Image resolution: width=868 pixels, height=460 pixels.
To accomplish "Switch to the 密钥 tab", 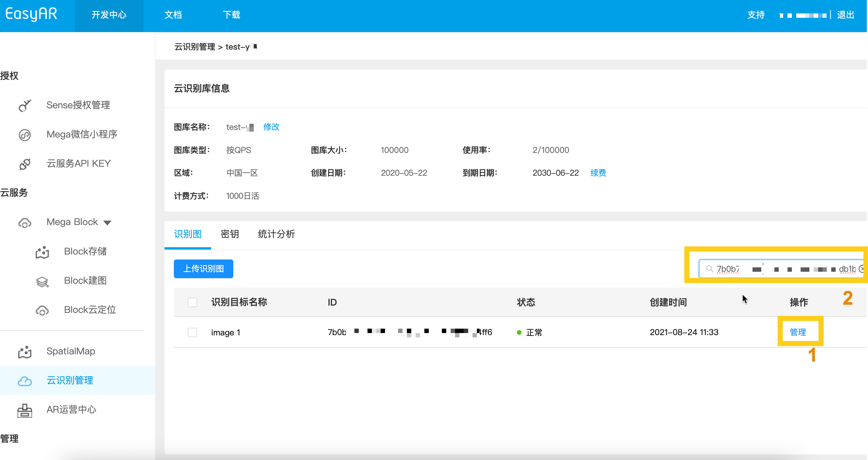I will click(x=230, y=234).
